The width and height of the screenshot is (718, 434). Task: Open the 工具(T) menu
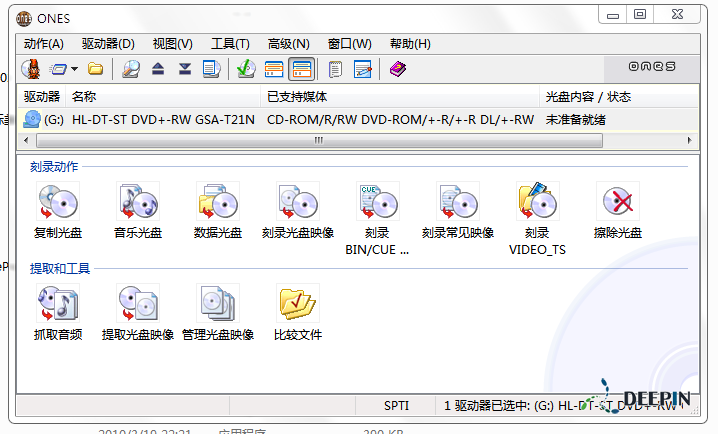pyautogui.click(x=230, y=44)
